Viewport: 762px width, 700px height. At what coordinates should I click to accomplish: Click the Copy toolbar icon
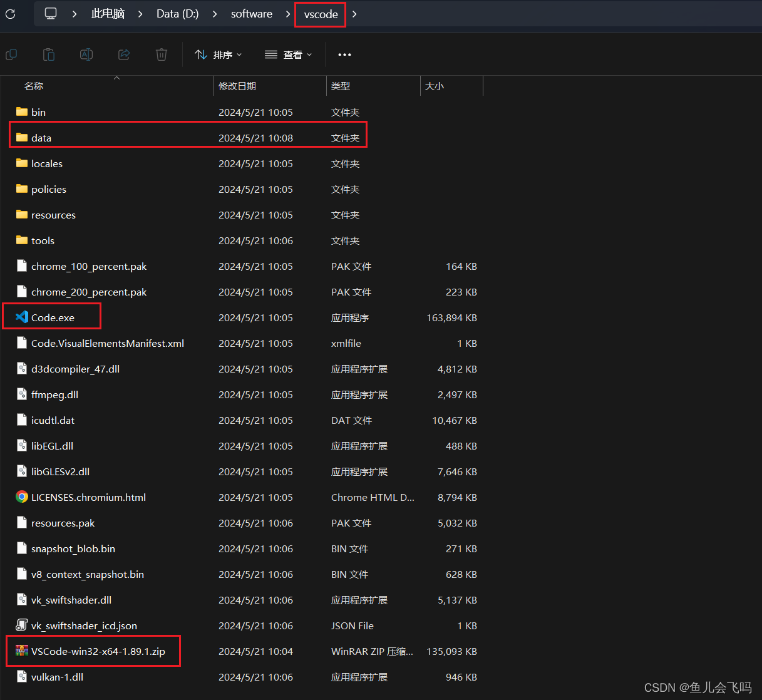click(11, 54)
